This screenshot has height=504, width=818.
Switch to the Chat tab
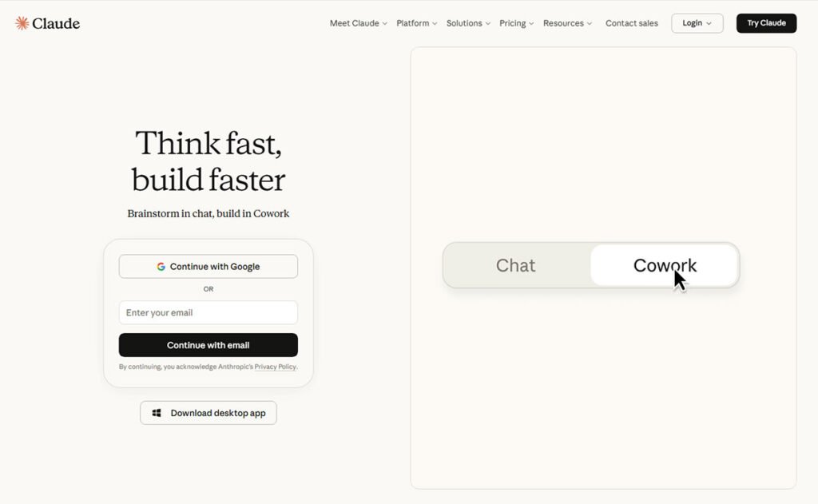(516, 265)
